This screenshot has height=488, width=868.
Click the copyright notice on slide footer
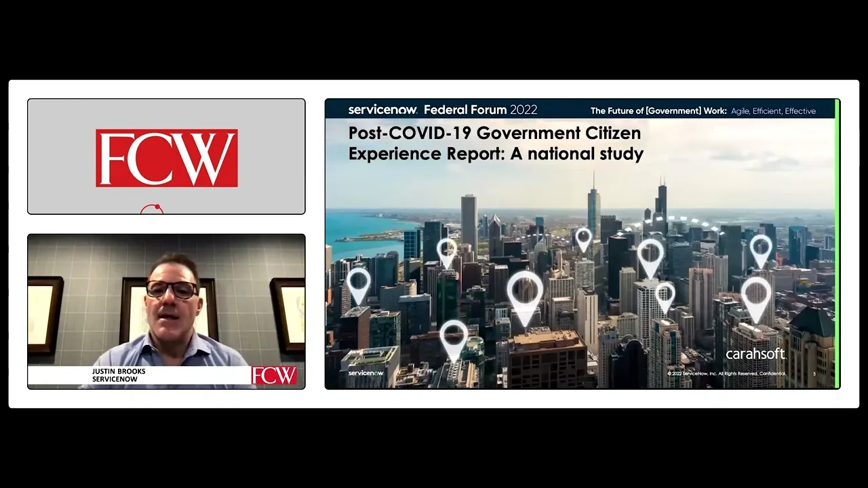coord(726,373)
